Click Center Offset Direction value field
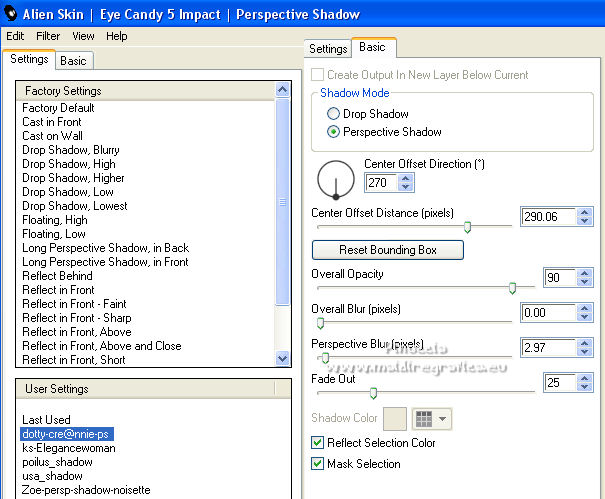This screenshot has height=499, width=605. point(382,183)
